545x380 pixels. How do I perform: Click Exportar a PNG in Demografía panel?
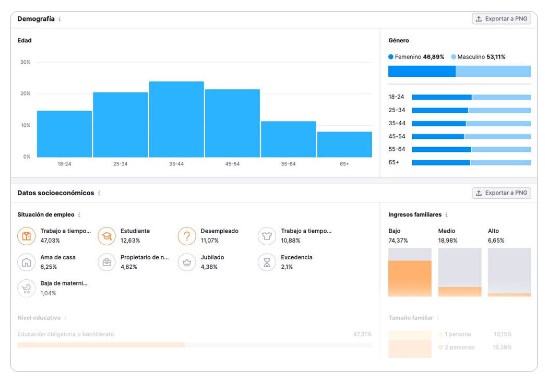coord(501,19)
